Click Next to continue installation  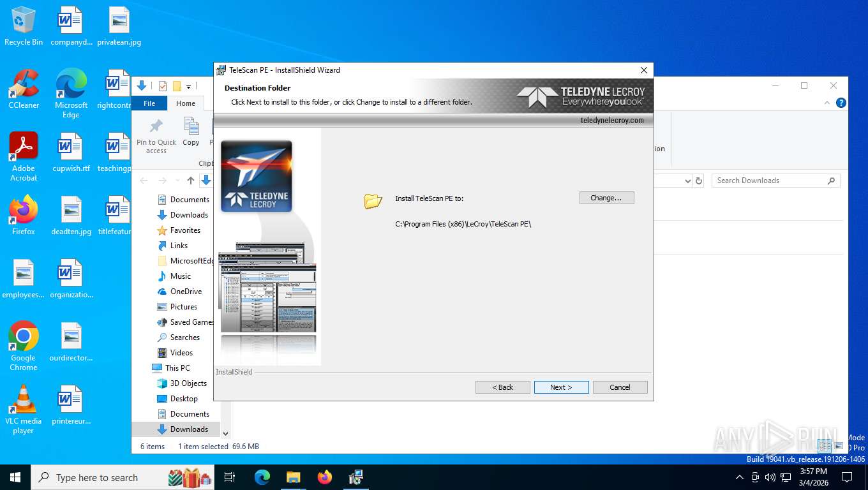(x=561, y=387)
